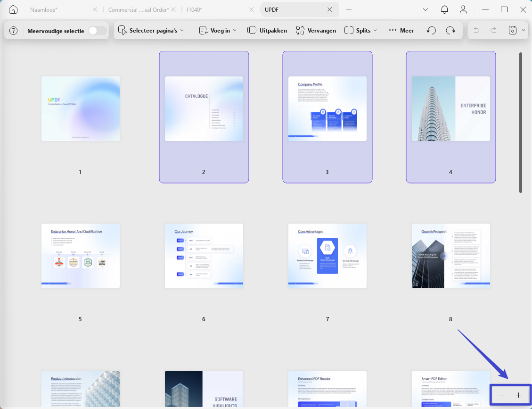Open the user account icon
Image resolution: width=532 pixels, height=409 pixels.
(x=463, y=9)
